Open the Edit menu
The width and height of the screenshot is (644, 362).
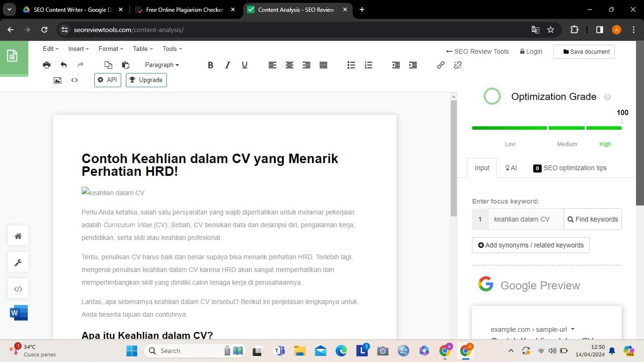(x=50, y=49)
